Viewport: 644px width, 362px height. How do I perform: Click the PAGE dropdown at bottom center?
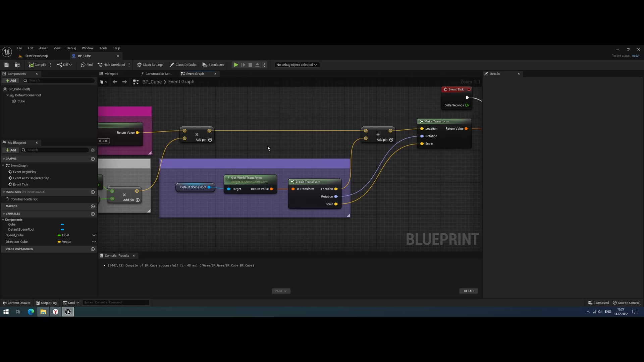click(x=280, y=291)
